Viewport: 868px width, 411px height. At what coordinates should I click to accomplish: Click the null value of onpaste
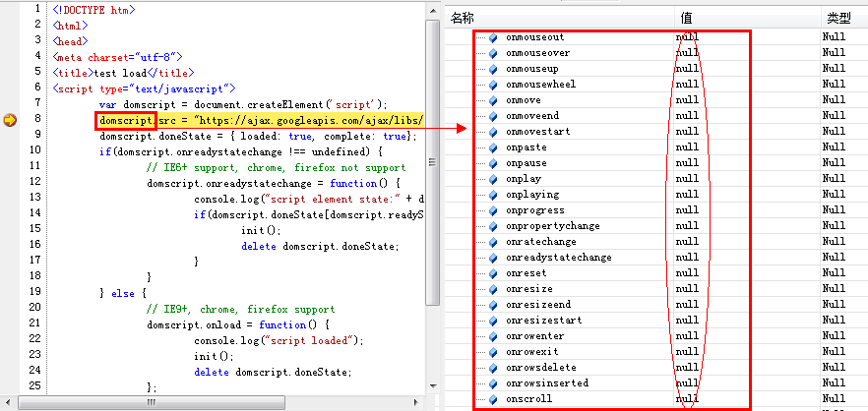tap(687, 147)
